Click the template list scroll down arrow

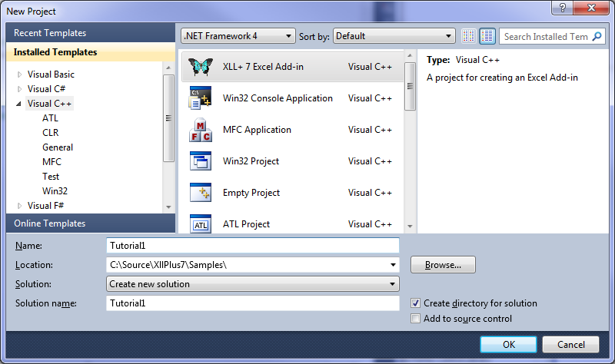pos(410,226)
